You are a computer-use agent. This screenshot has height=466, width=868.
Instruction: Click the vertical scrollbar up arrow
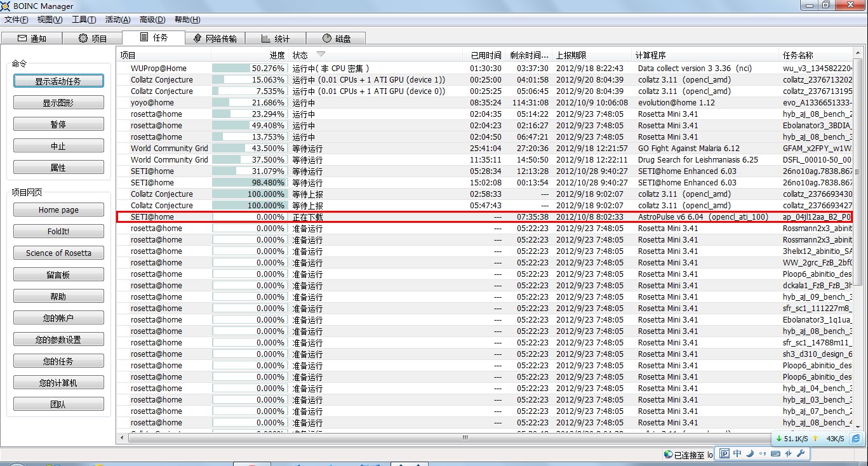tap(857, 53)
